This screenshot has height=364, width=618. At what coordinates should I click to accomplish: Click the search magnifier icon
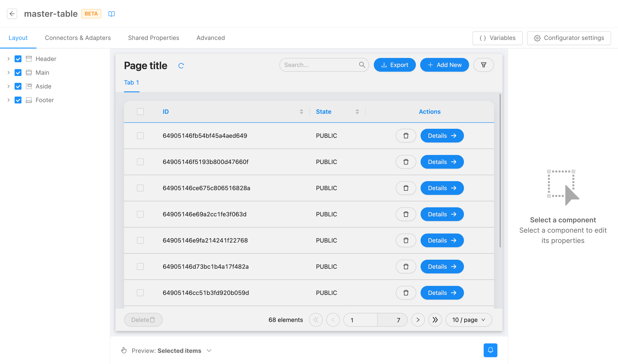pos(362,65)
